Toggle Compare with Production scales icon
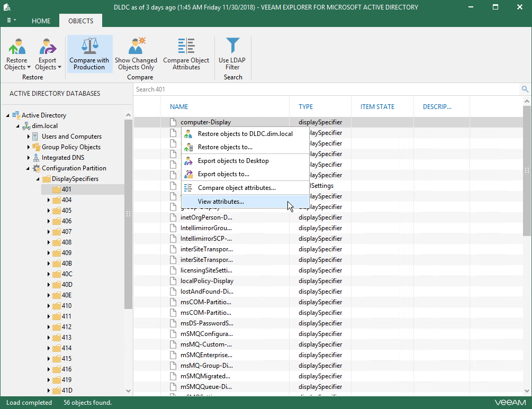The image size is (532, 409). tap(89, 46)
